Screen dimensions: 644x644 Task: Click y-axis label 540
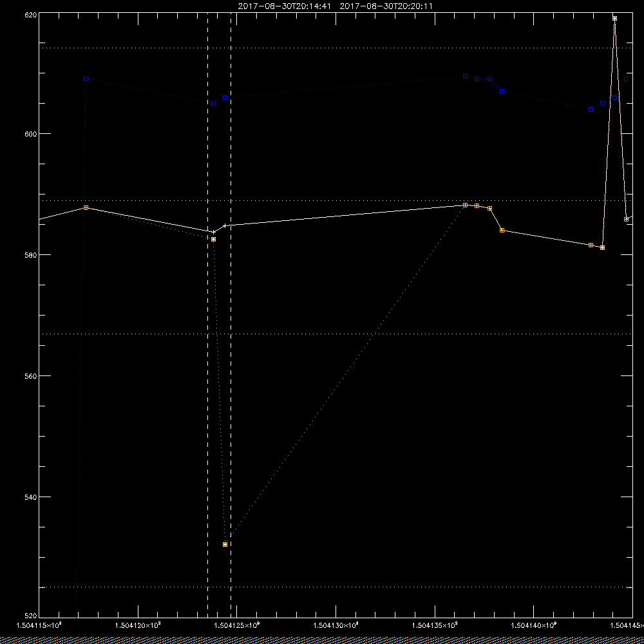(x=31, y=497)
